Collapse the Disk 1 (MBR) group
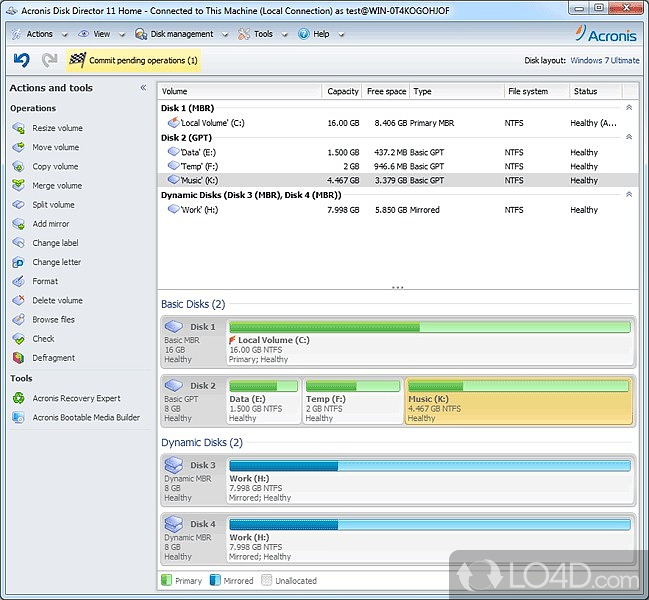 [629, 107]
